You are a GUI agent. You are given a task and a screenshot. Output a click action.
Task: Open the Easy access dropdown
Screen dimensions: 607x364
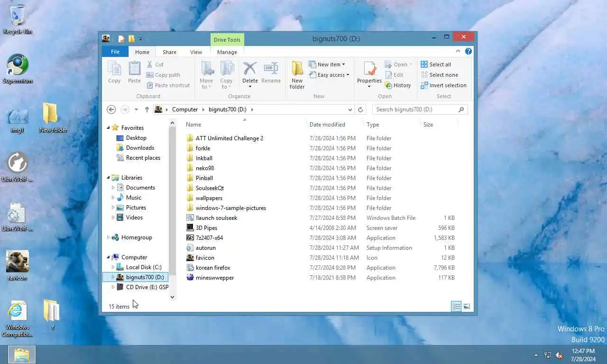(x=329, y=75)
